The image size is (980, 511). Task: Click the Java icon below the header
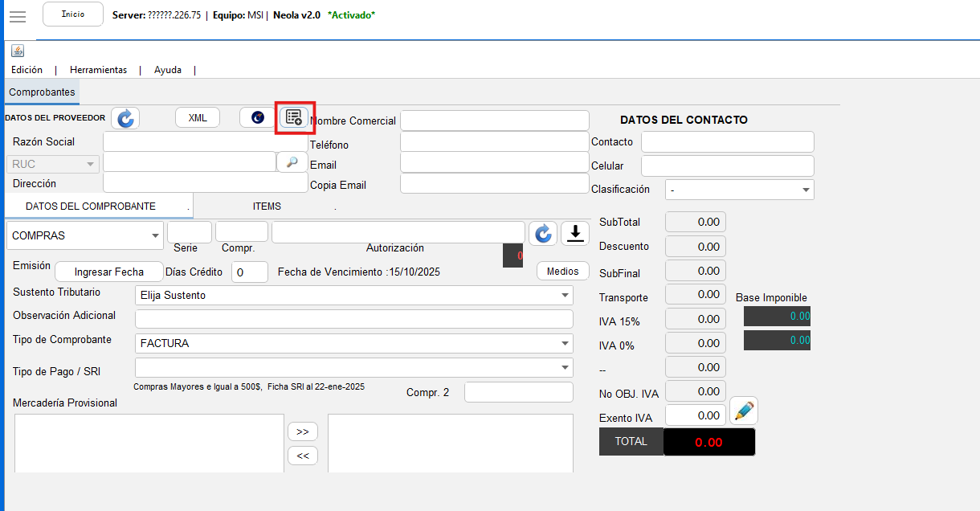pyautogui.click(x=18, y=51)
